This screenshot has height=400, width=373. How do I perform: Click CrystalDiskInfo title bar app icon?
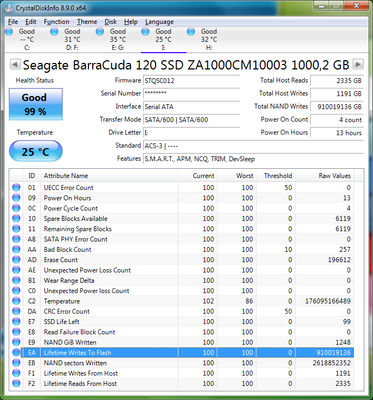pyautogui.click(x=9, y=8)
